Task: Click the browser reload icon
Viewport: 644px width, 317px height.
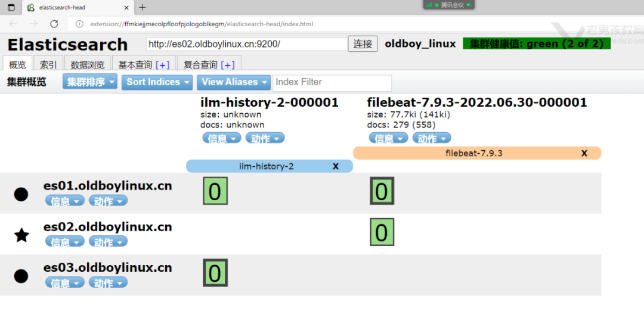Action: click(54, 24)
